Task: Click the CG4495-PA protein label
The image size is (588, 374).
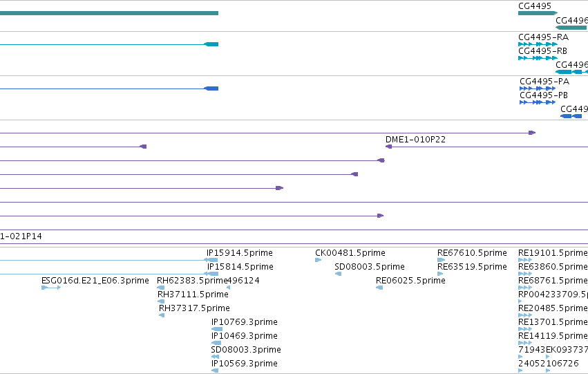Action: click(x=544, y=82)
